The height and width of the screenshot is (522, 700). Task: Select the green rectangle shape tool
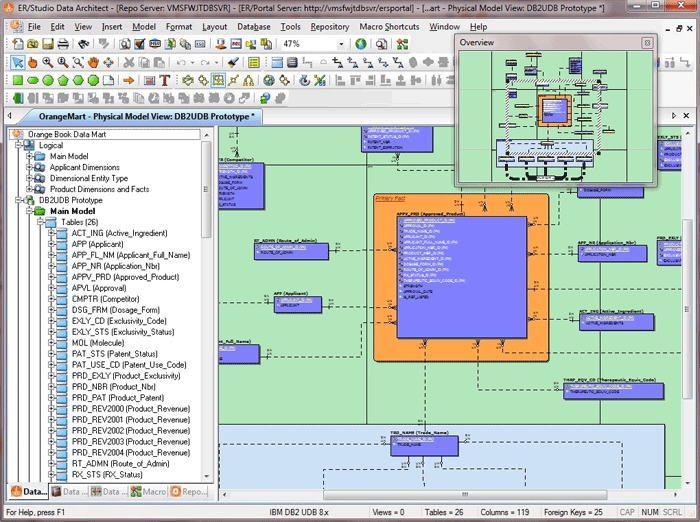18,80
